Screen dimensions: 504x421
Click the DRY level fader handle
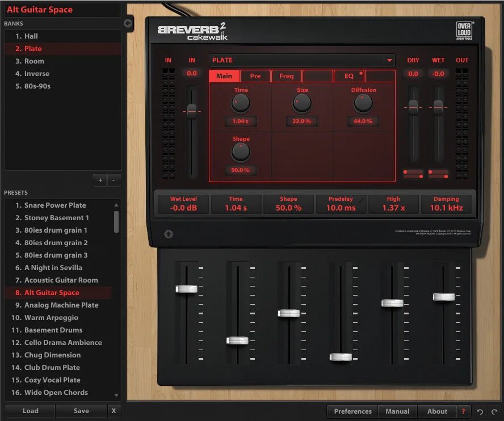413,107
